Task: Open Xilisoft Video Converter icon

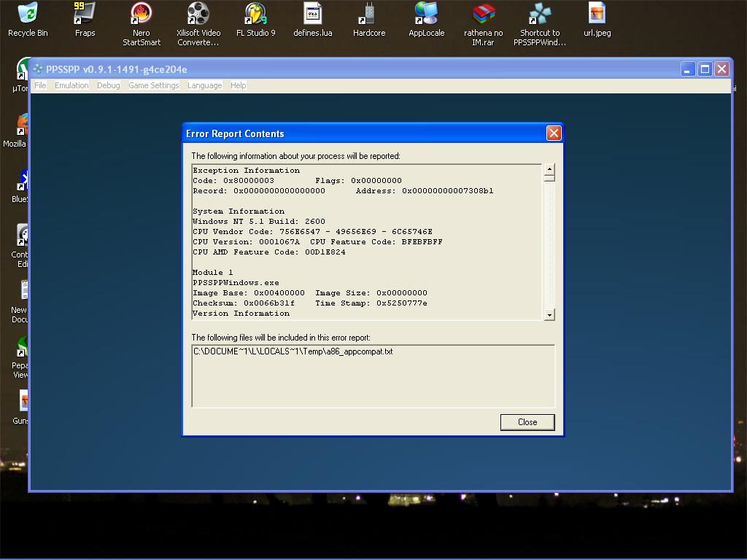Action: tap(198, 15)
